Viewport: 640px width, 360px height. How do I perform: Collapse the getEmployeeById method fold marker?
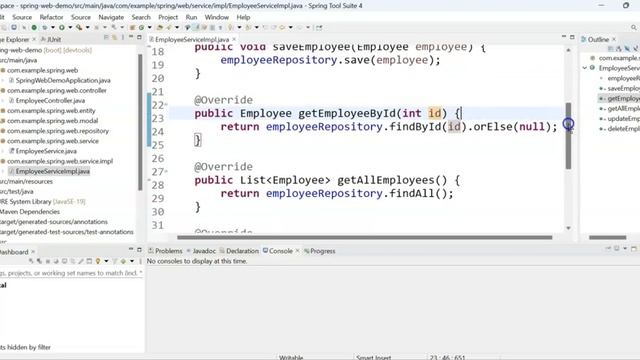tap(166, 104)
